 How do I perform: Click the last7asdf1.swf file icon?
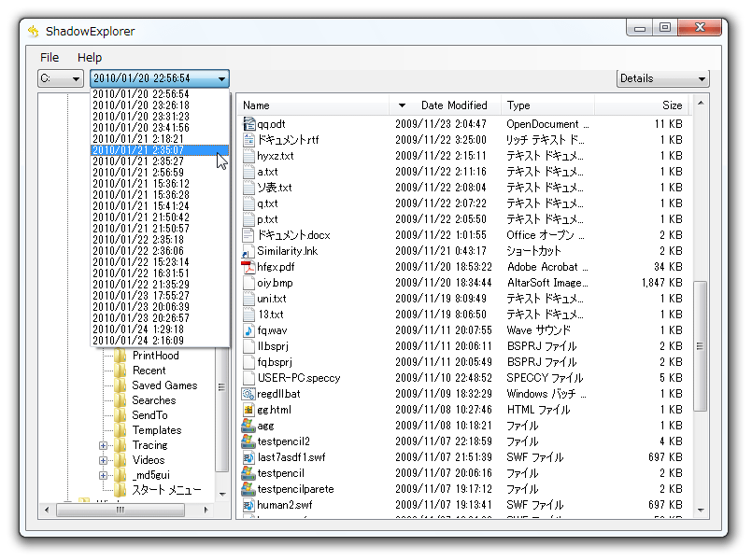pyautogui.click(x=248, y=457)
